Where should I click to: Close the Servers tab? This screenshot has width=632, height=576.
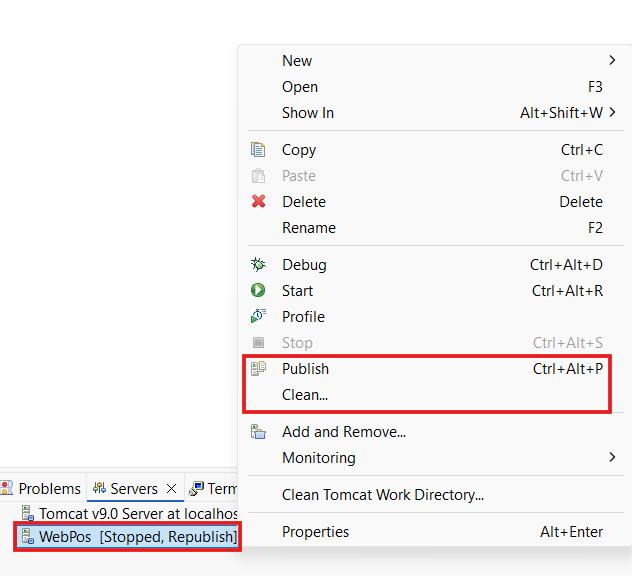tap(171, 489)
